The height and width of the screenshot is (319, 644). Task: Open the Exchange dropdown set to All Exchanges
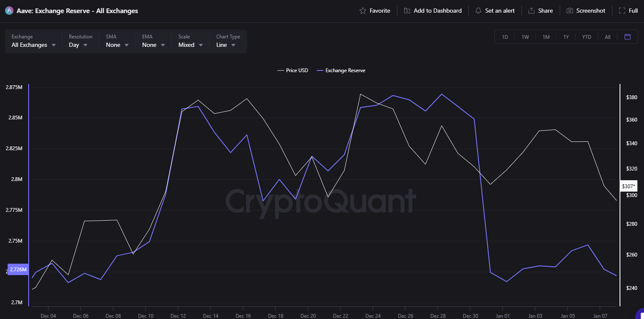click(x=34, y=41)
